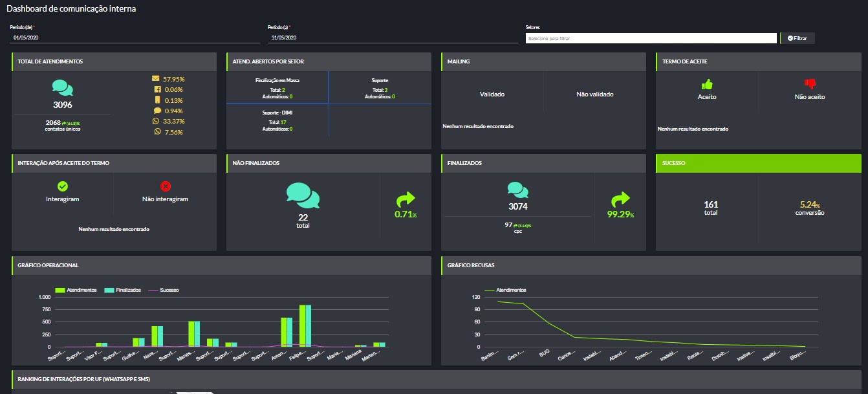Toggle Finalizados legend in Gráfico Operacional
This screenshot has width=868, height=394.
(x=122, y=290)
